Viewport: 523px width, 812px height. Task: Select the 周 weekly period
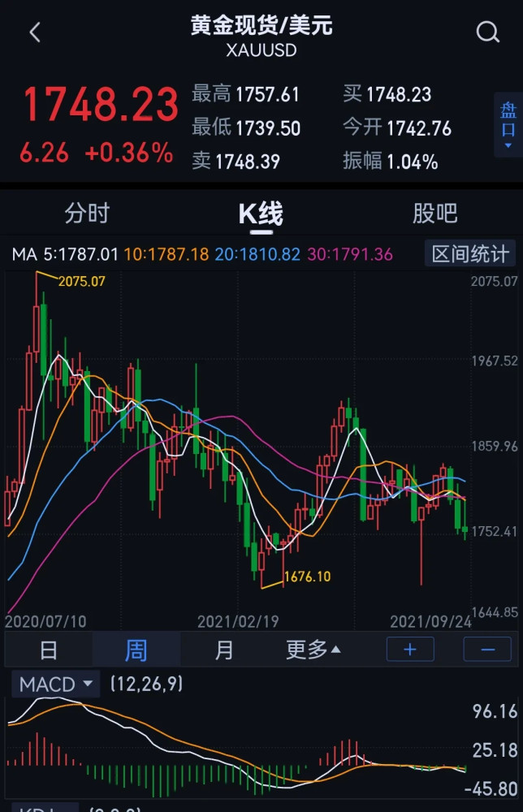click(x=136, y=650)
